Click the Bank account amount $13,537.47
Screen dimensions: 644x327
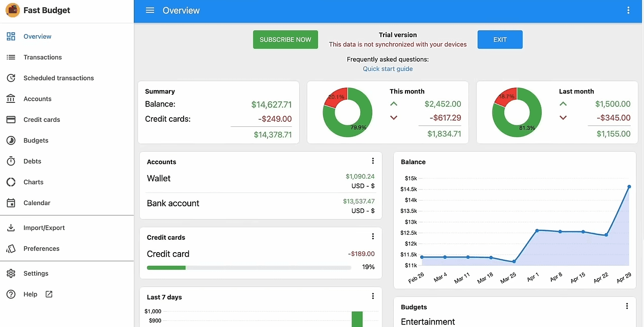pyautogui.click(x=359, y=201)
